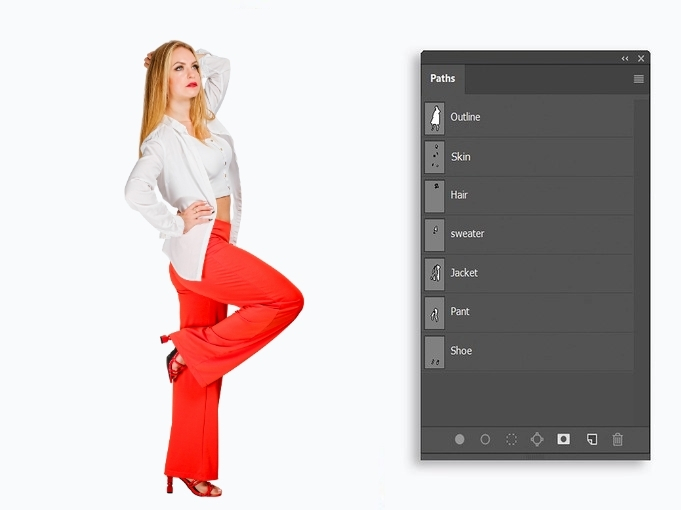Viewport: 681px width, 510px height.
Task: Click the Outline path name label
Action: point(465,118)
